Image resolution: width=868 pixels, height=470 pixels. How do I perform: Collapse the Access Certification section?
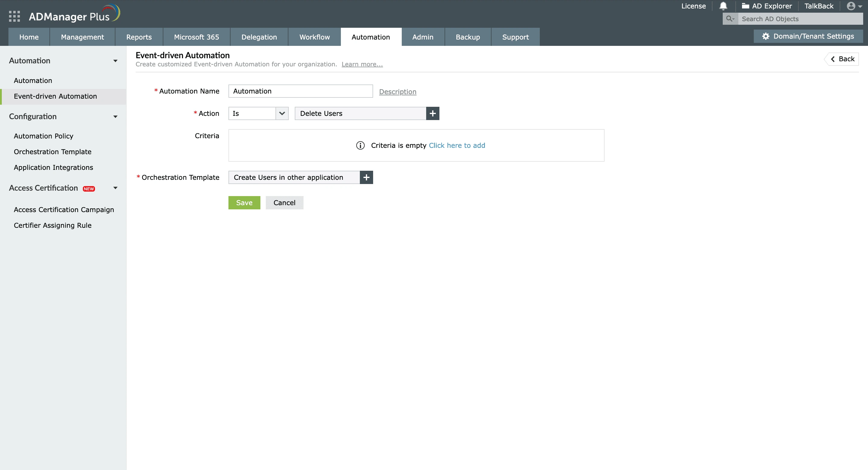pos(115,188)
